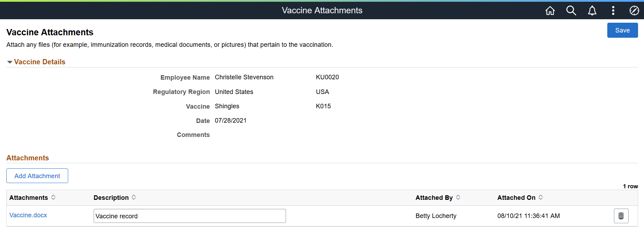Viewport: 644px width, 240px height.
Task: Click the delete trash icon for Vaccine.docx
Action: 621,216
